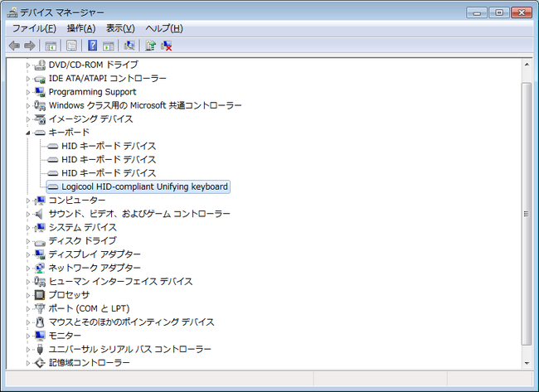Collapse the キーボード node
539x392 pixels.
[28, 133]
